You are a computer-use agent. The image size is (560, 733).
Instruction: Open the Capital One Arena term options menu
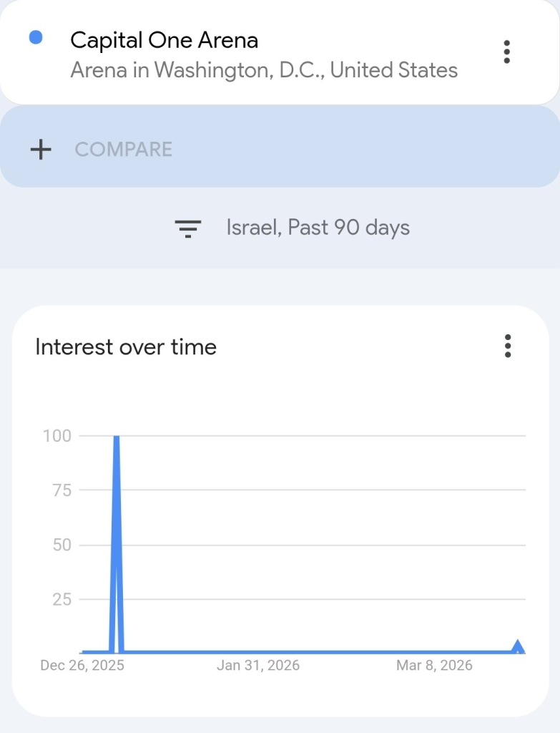(x=506, y=52)
